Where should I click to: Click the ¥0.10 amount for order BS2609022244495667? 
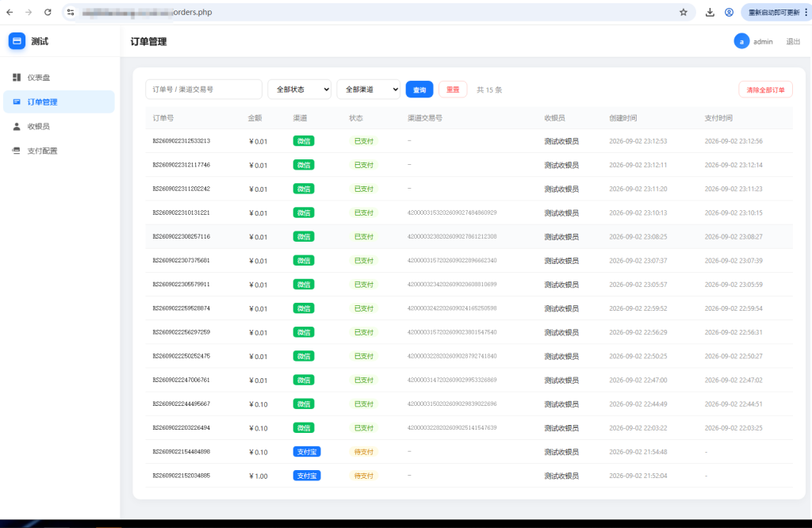(258, 404)
